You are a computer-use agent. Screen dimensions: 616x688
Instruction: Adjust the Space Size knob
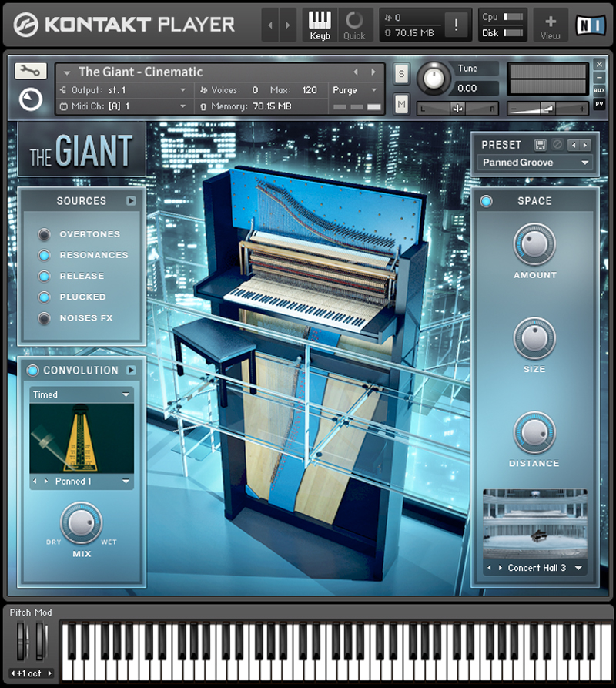point(534,338)
